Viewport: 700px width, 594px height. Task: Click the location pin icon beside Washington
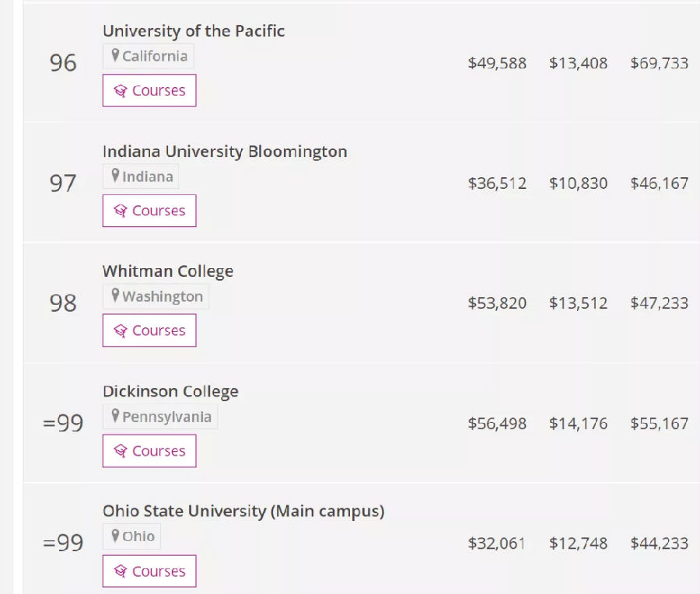(x=115, y=296)
